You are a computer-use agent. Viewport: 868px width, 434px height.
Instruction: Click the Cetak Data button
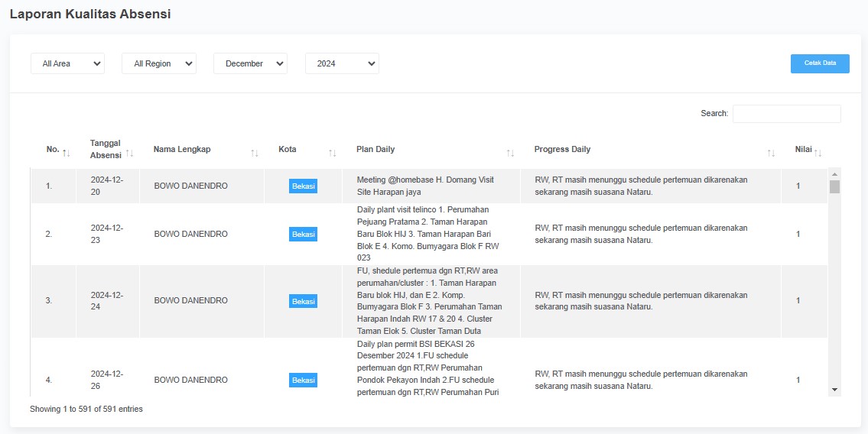pyautogui.click(x=820, y=63)
